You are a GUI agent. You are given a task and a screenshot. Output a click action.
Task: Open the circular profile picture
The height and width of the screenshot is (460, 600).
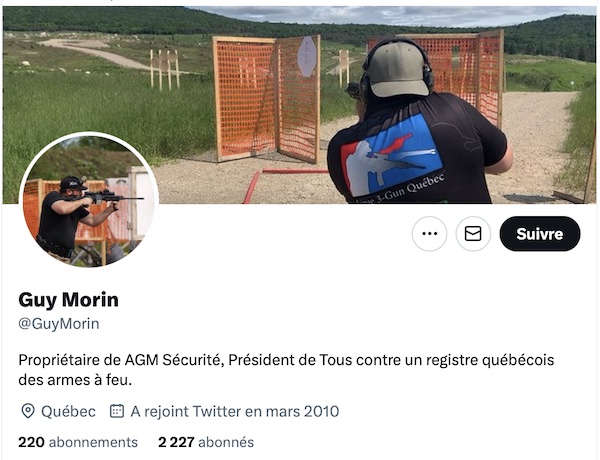[89, 200]
